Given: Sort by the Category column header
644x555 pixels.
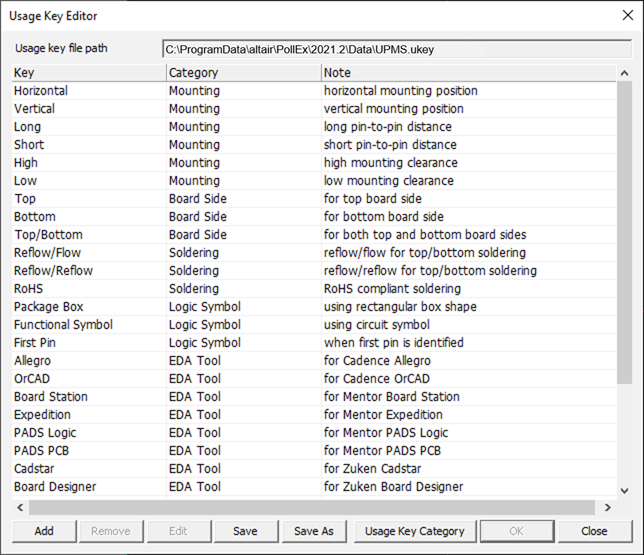Looking at the screenshot, I should point(242,73).
